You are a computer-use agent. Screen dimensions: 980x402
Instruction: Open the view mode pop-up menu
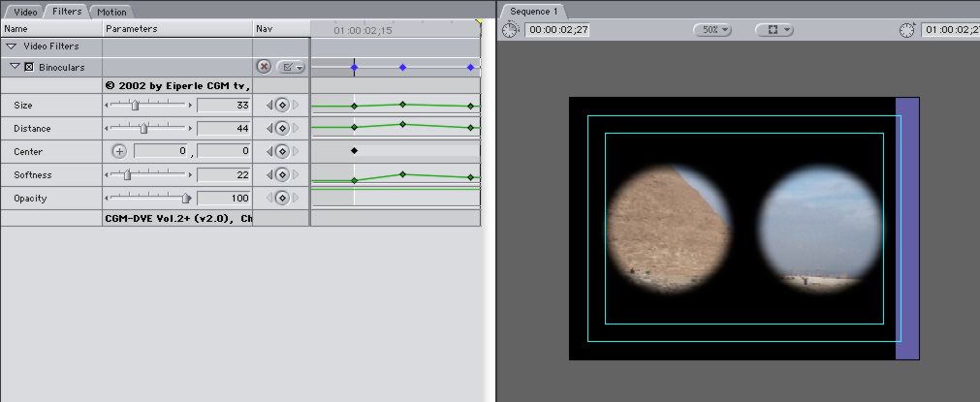[x=774, y=30]
